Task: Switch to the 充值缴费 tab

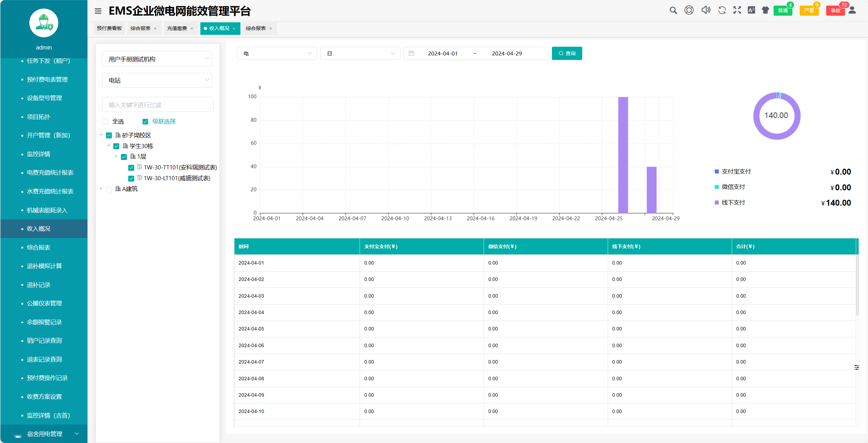Action: tap(177, 29)
